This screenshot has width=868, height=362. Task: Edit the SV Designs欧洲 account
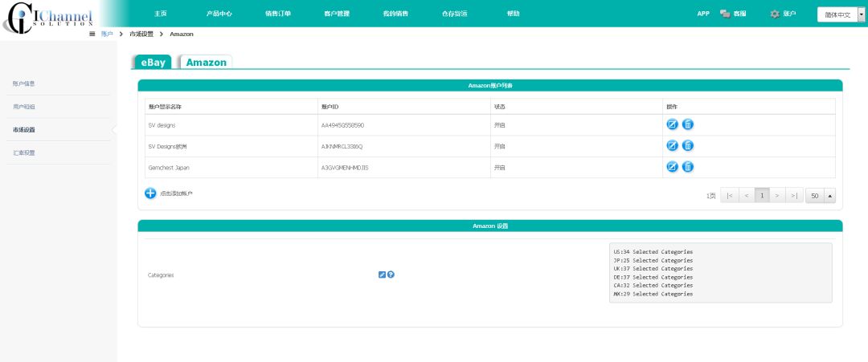(672, 146)
